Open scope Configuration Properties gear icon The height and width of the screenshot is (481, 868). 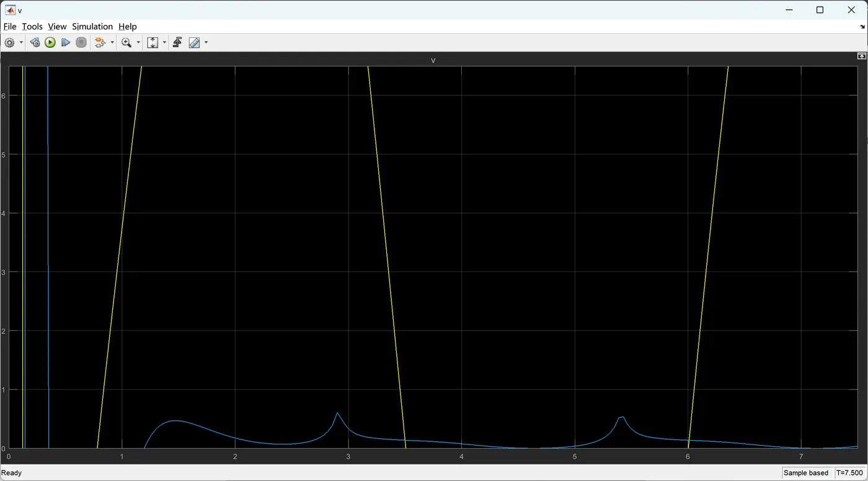[9, 43]
